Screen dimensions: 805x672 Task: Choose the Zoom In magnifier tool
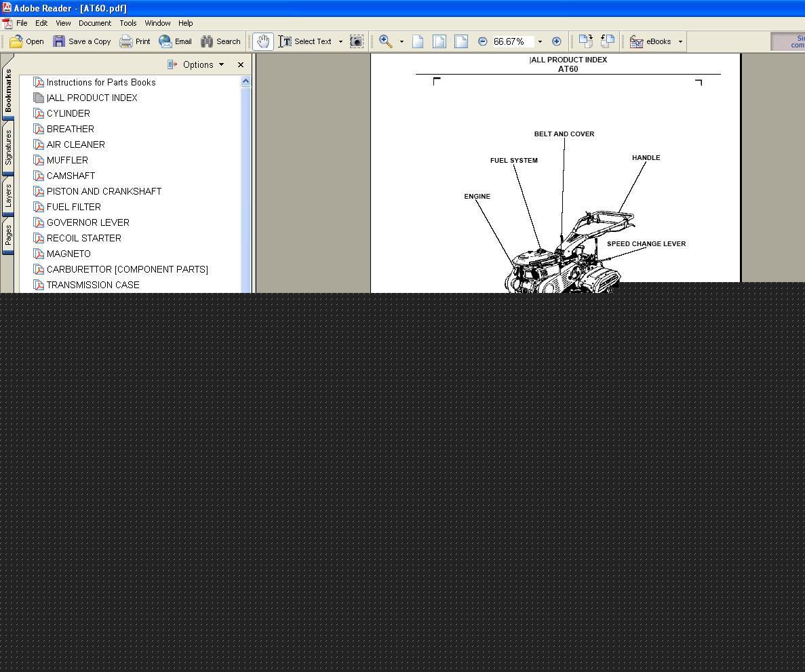[x=386, y=41]
